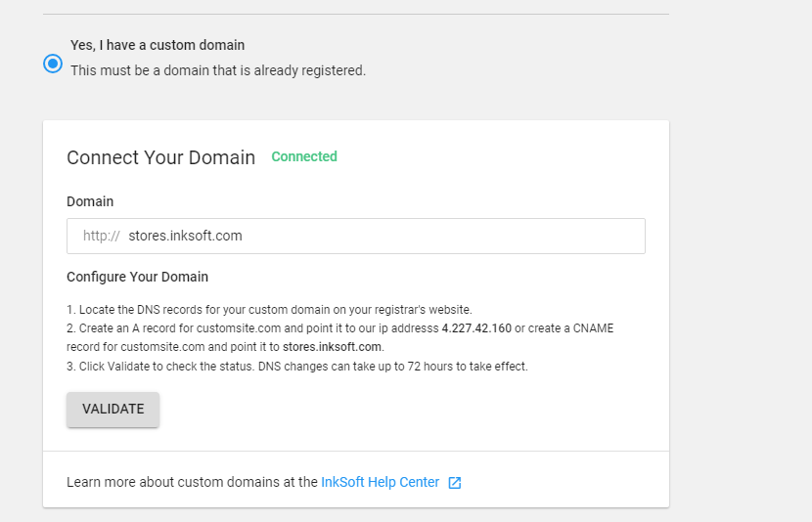Click step 1 about locating DNS records
The image size is (812, 522).
coord(269,309)
